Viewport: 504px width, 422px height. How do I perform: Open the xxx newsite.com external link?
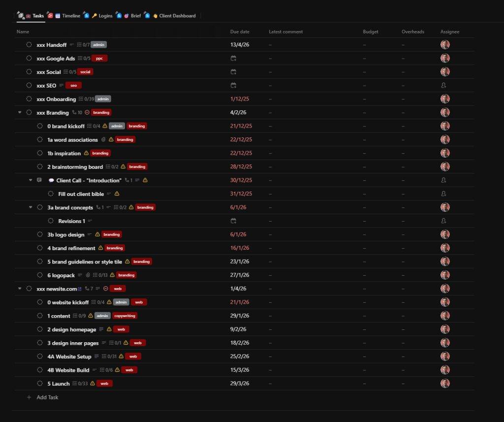[x=79, y=289]
